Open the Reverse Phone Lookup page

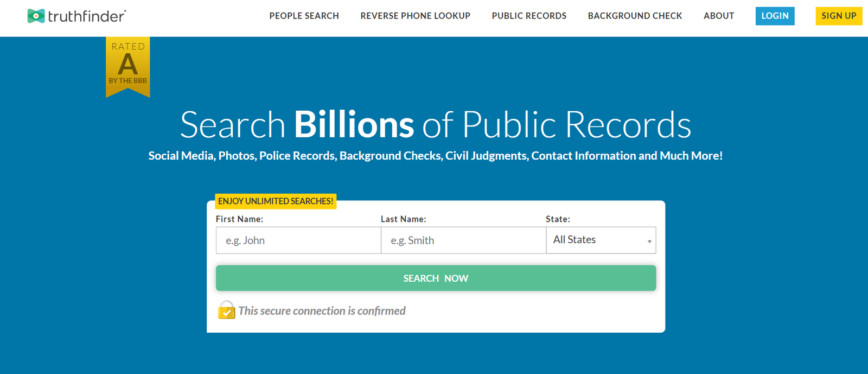(x=416, y=16)
